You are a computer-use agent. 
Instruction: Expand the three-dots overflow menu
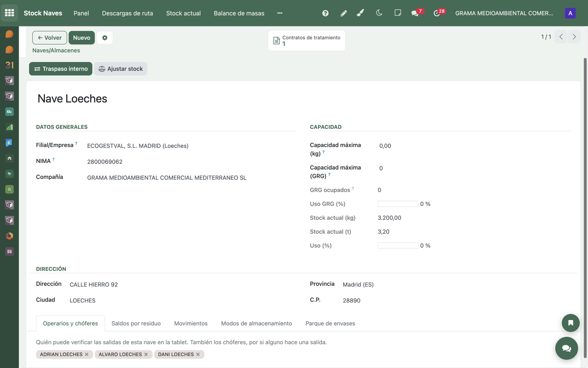click(280, 13)
